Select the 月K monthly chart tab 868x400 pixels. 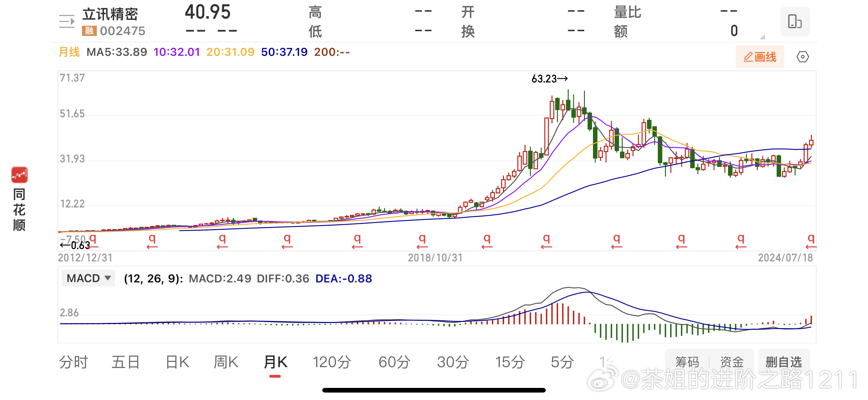pos(275,362)
